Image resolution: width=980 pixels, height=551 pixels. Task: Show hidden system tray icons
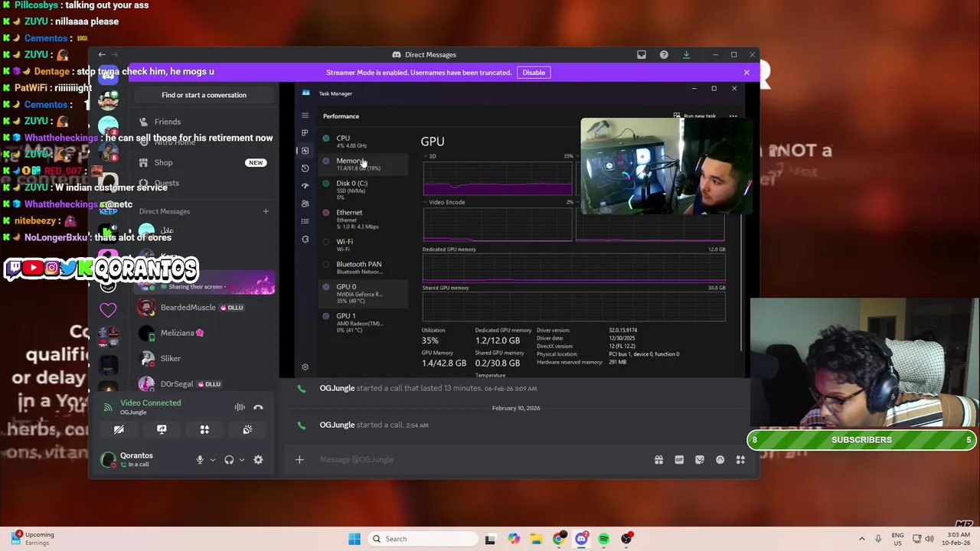[862, 539]
